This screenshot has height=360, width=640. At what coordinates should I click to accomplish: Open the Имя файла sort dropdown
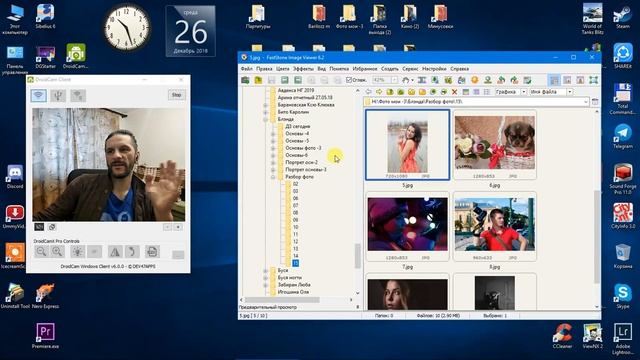point(570,92)
